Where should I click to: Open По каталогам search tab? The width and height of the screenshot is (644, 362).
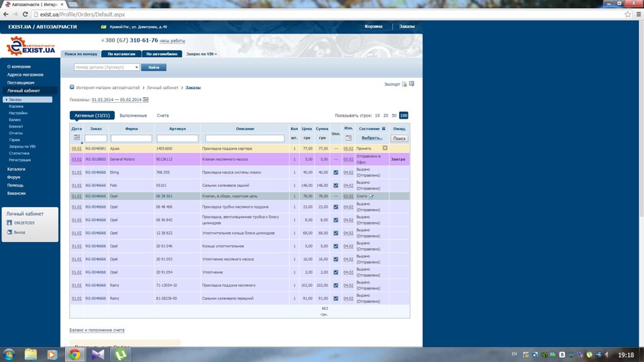[121, 54]
